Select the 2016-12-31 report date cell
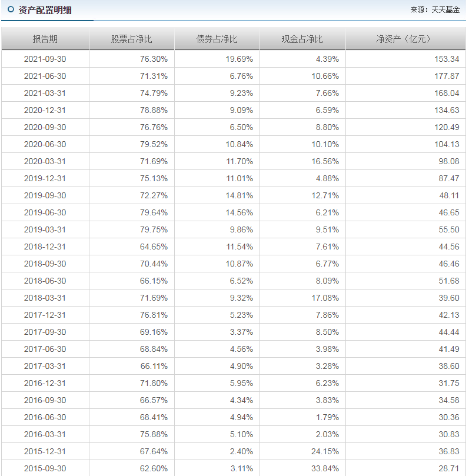The width and height of the screenshot is (469, 476). (45, 383)
